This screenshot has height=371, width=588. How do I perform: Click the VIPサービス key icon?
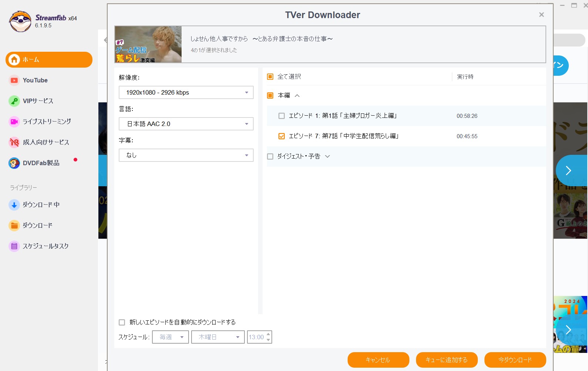14,101
